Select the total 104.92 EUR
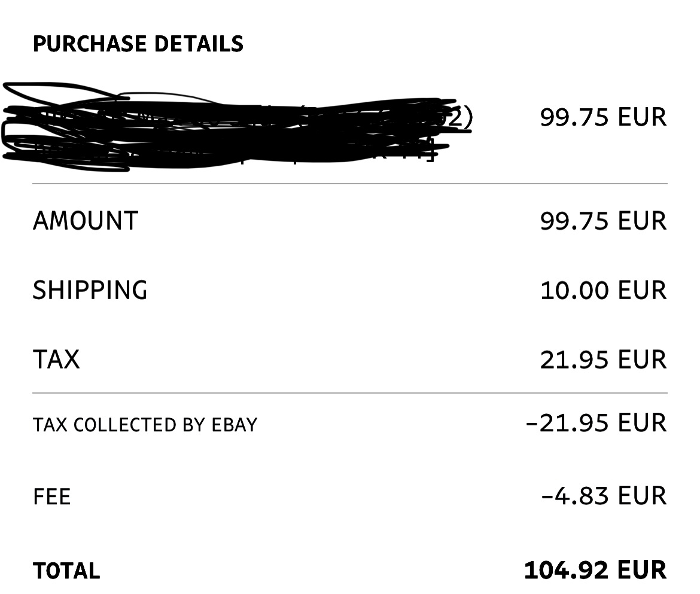 pos(595,570)
